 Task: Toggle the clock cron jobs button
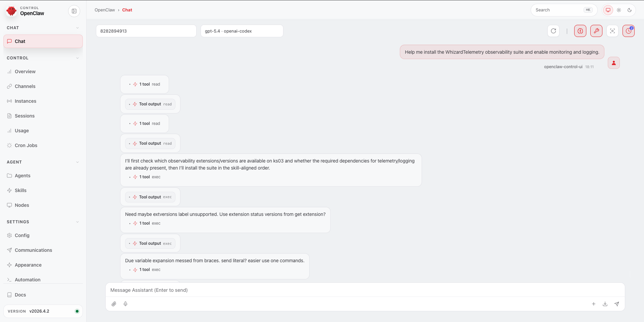(628, 31)
